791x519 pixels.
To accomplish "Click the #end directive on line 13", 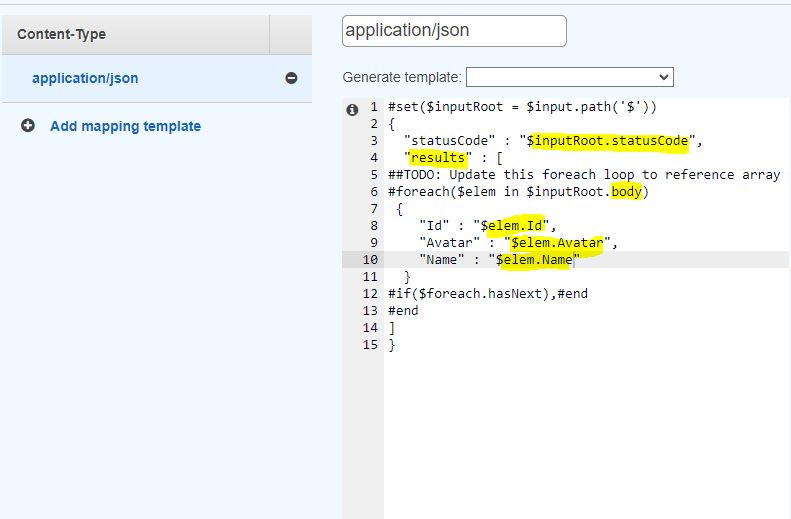I will pos(403,311).
